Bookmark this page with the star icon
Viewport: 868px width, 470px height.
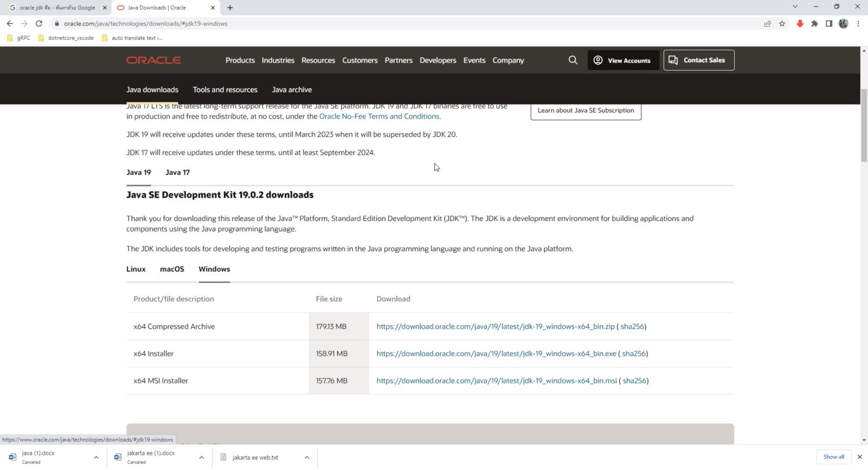(782, 24)
